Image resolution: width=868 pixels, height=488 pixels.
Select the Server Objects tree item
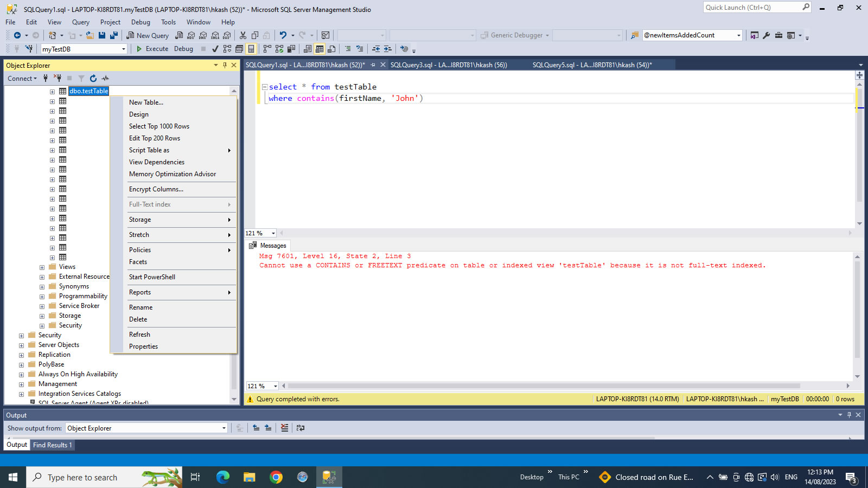[59, 345]
